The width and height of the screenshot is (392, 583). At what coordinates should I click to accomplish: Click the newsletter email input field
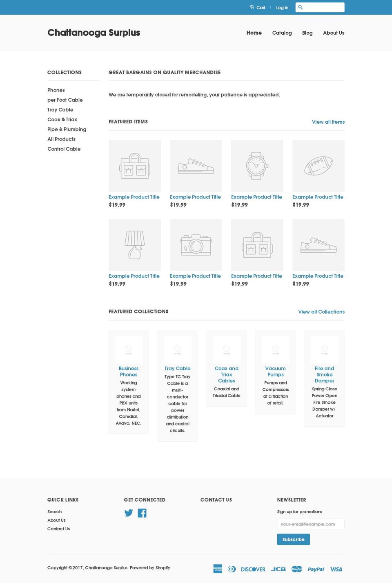click(x=310, y=524)
